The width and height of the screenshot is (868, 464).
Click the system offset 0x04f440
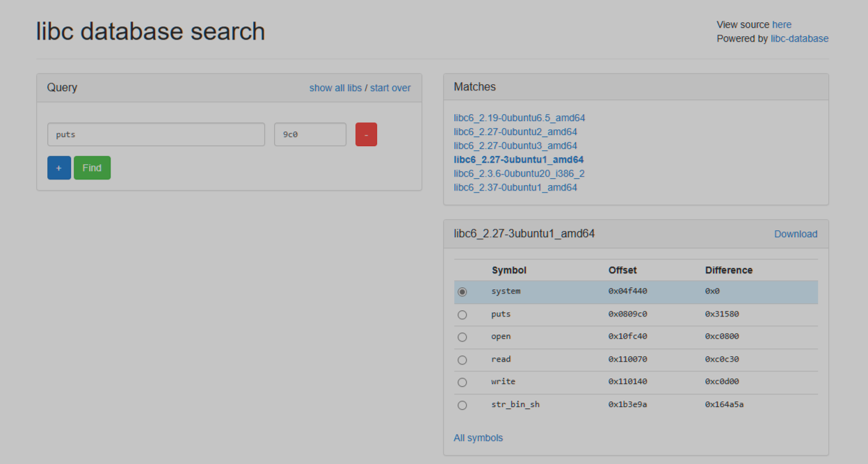point(628,291)
